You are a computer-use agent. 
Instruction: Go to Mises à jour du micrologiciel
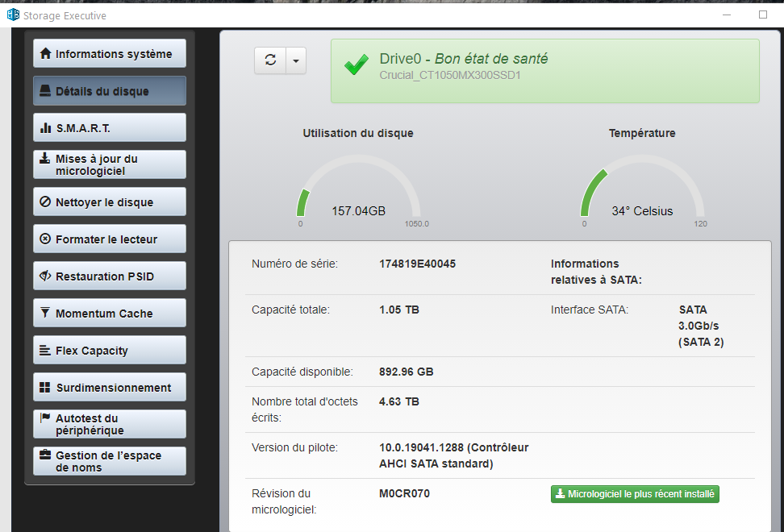click(110, 164)
